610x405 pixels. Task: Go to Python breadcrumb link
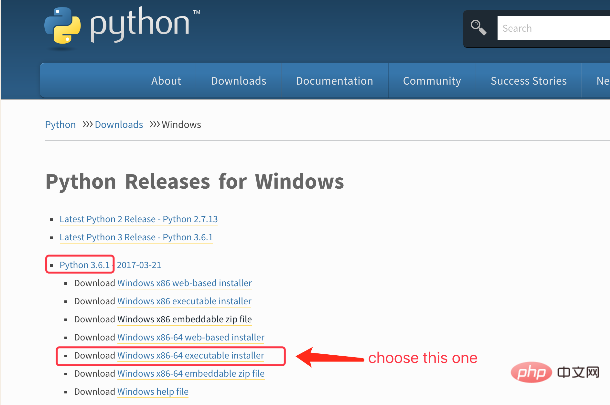point(60,125)
